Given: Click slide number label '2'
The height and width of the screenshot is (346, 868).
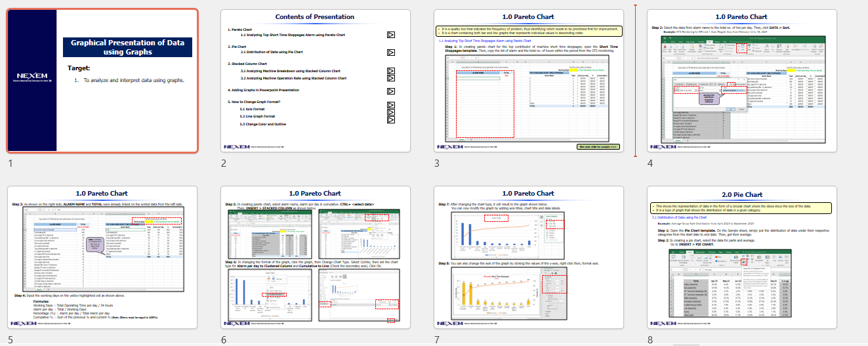Looking at the screenshot, I should click(x=224, y=163).
